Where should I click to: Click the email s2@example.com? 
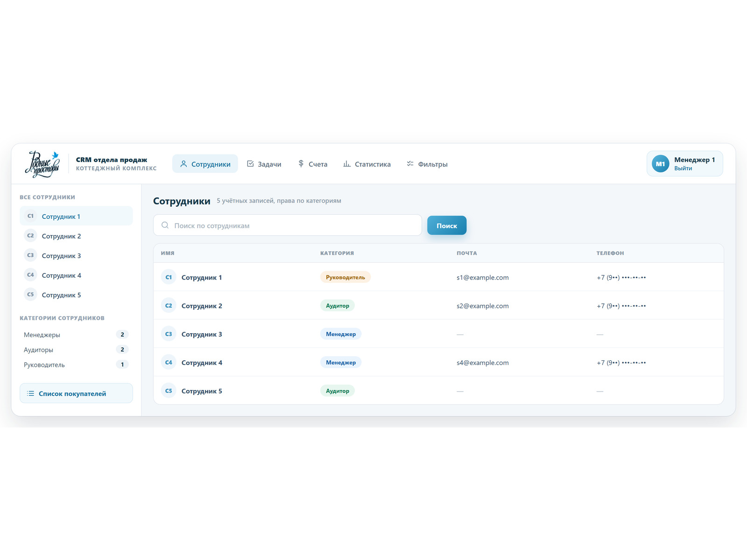[483, 306]
